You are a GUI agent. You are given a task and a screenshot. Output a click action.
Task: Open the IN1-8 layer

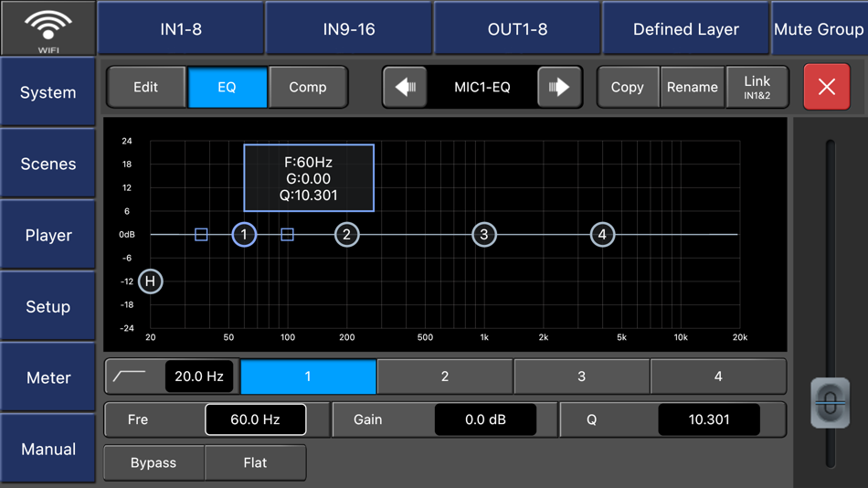(x=181, y=29)
